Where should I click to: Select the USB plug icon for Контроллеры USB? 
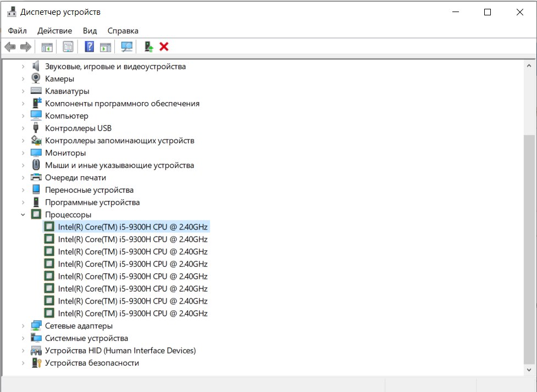coord(36,128)
